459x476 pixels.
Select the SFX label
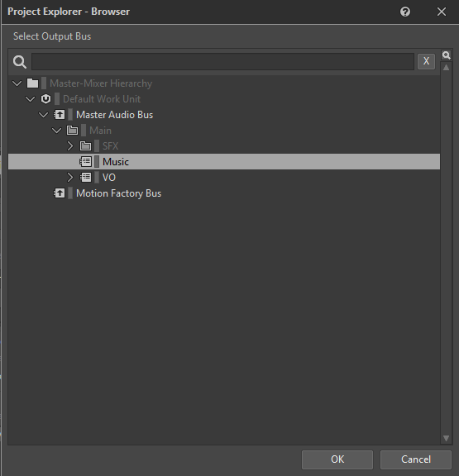pos(110,146)
